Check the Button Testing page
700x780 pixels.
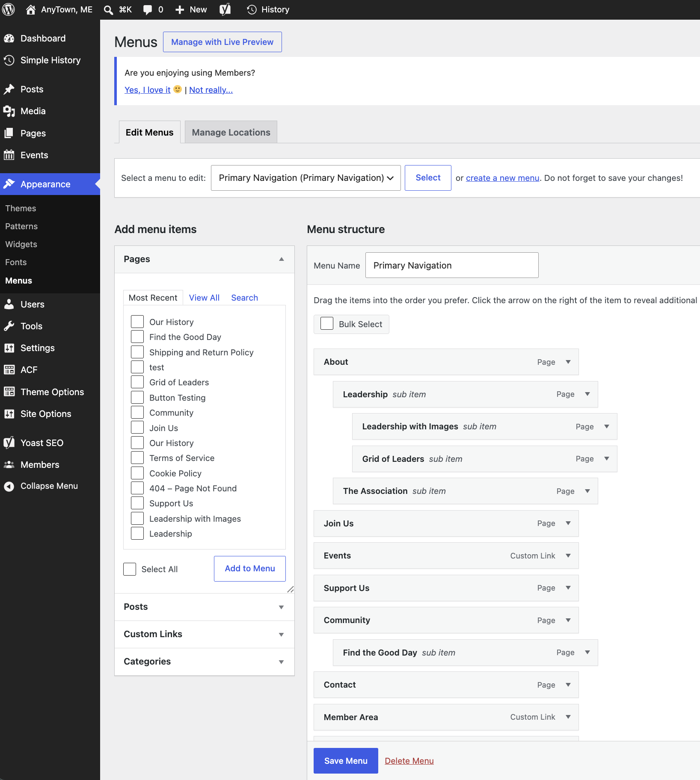[137, 398]
